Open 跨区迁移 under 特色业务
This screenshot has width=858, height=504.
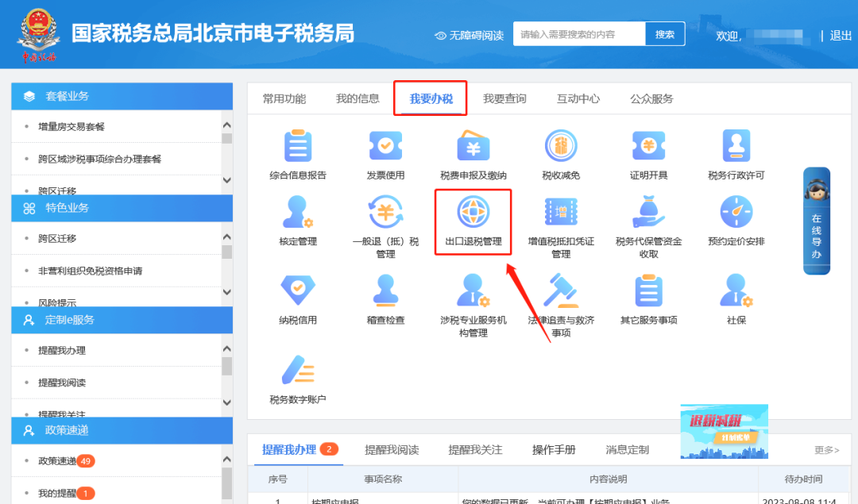click(57, 238)
